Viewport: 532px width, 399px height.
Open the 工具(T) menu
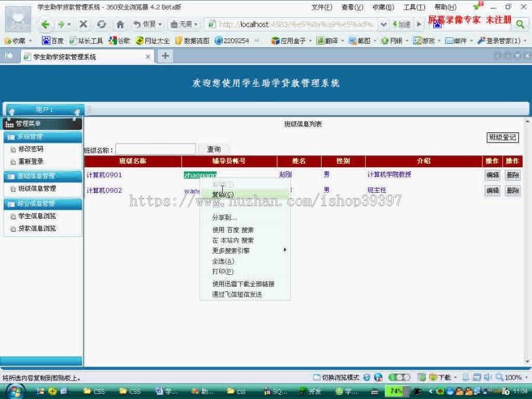(x=414, y=7)
